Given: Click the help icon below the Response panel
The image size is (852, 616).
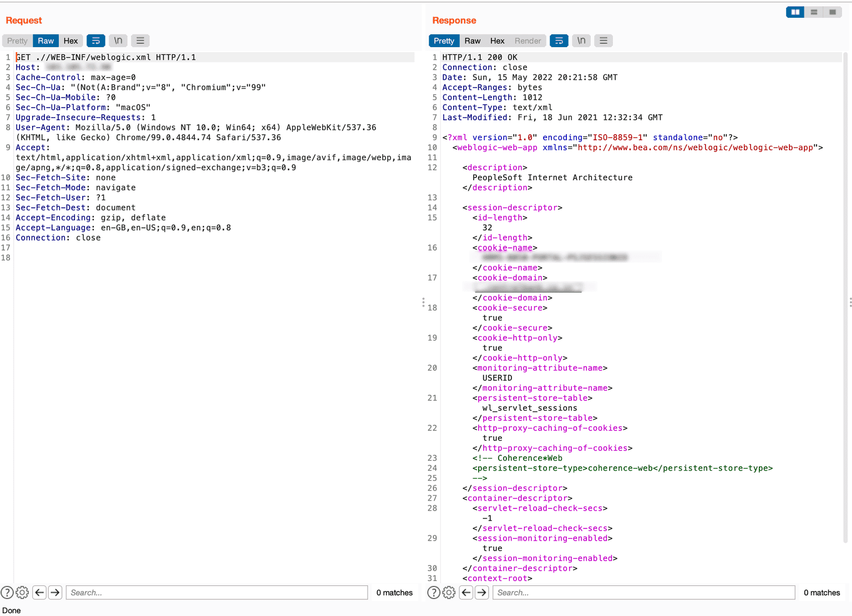Looking at the screenshot, I should click(433, 592).
